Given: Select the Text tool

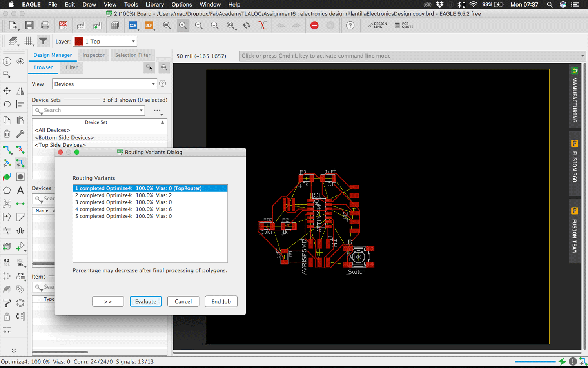Looking at the screenshot, I should pyautogui.click(x=20, y=190).
